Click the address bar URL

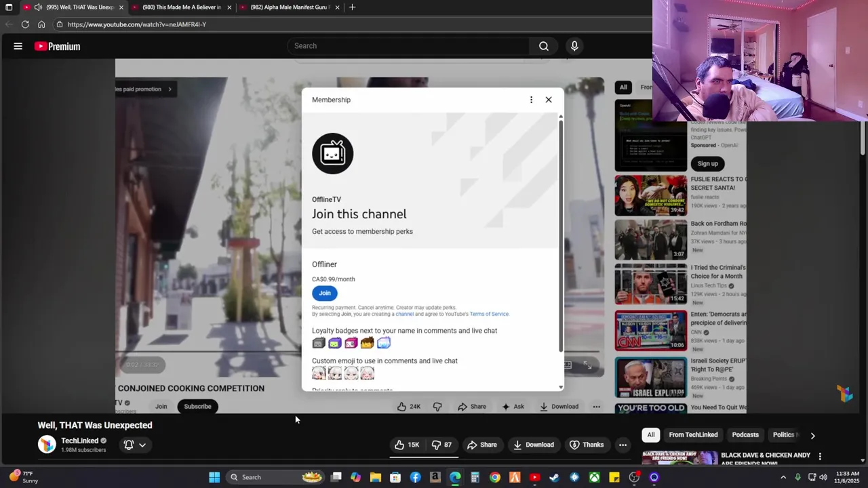click(137, 24)
